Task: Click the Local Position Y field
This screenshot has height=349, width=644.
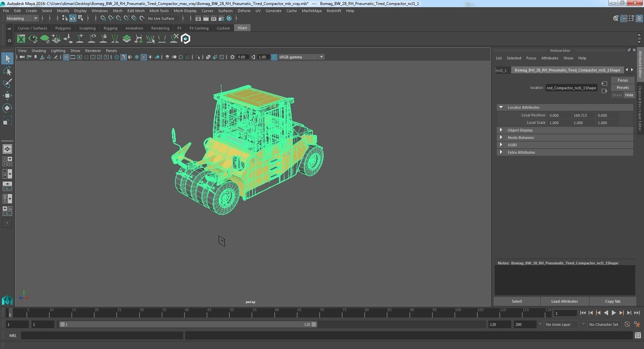Action: click(x=583, y=115)
